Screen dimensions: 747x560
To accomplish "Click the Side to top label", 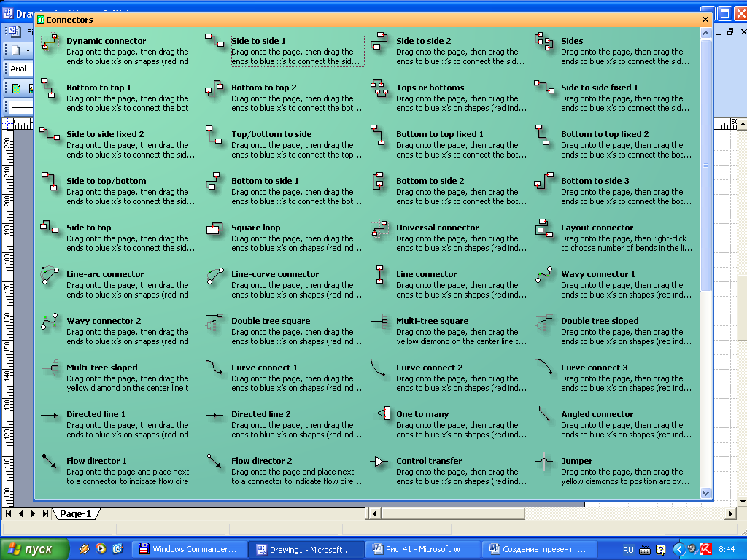I will [x=88, y=227].
